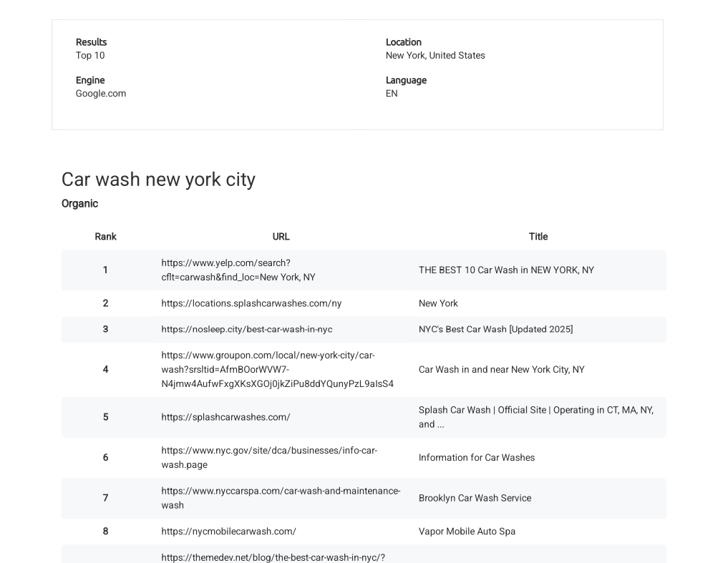Click rank number 2 cell
Image resolution: width=728 pixels, height=563 pixels.
[105, 303]
